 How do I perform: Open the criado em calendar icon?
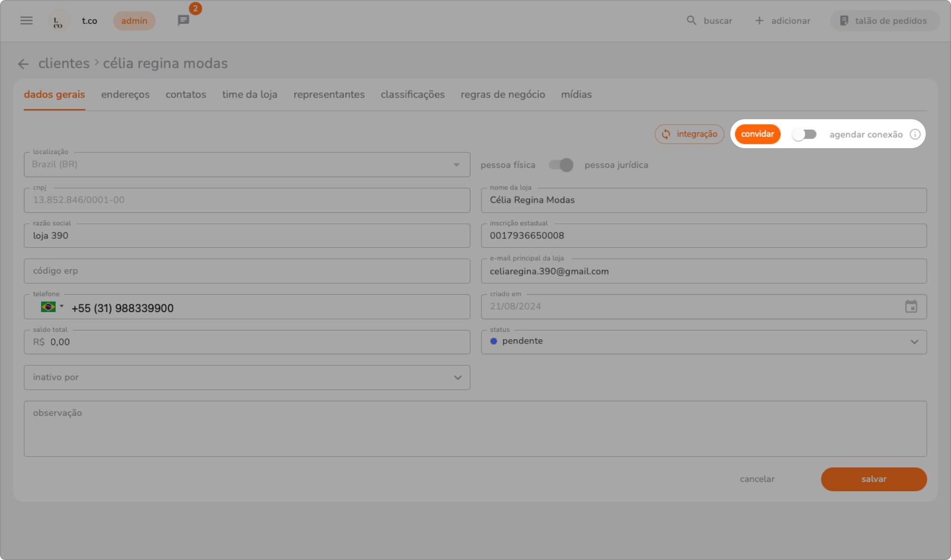point(911,307)
